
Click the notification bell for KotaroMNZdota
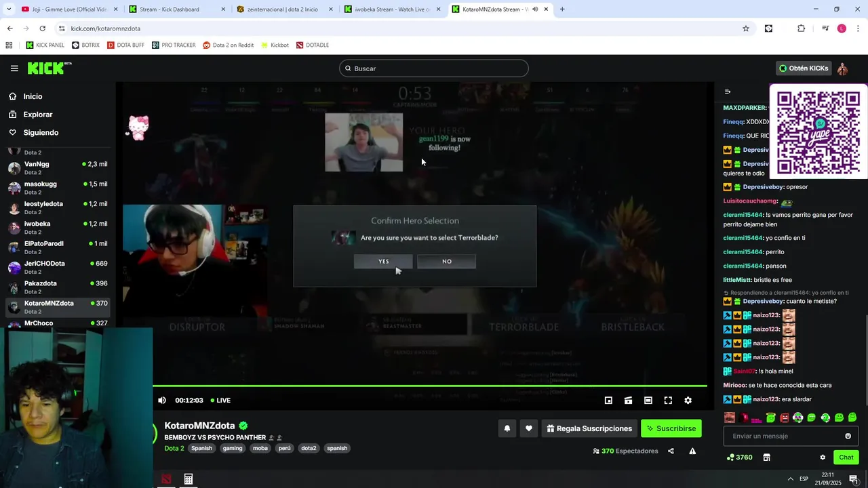(507, 428)
